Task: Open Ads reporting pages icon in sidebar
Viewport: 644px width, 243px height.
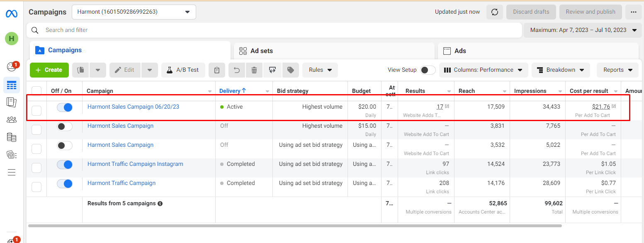Action: 12,102
